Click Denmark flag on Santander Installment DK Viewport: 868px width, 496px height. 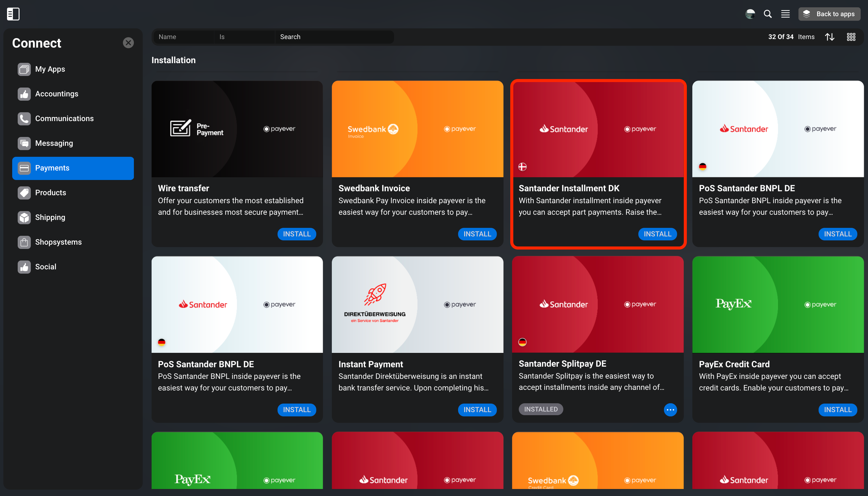(522, 167)
